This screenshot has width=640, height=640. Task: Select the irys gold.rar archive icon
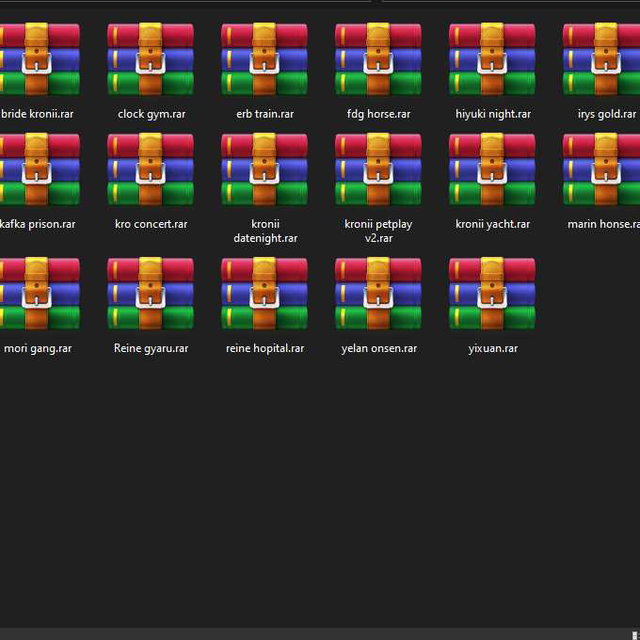(x=601, y=60)
